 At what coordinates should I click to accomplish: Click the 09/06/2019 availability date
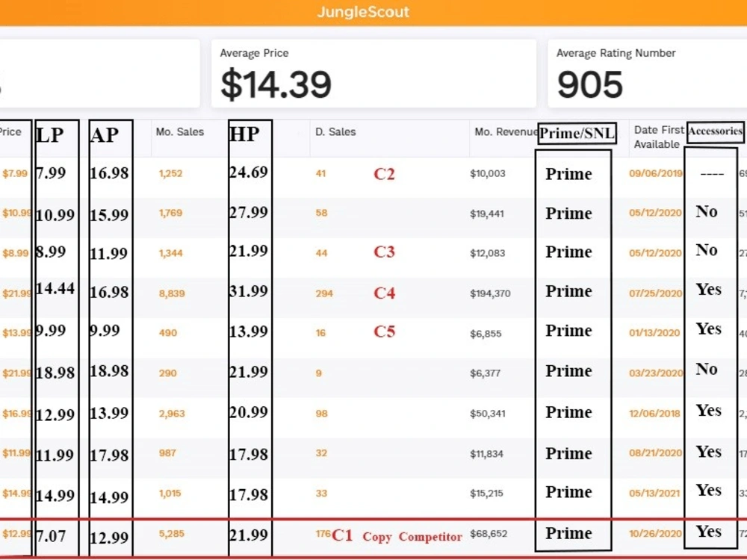click(656, 173)
